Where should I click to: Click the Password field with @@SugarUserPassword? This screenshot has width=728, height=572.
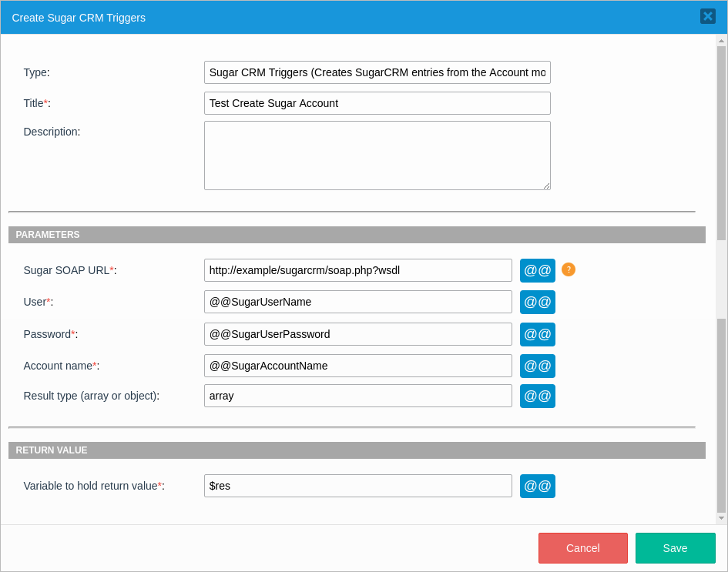coord(357,334)
